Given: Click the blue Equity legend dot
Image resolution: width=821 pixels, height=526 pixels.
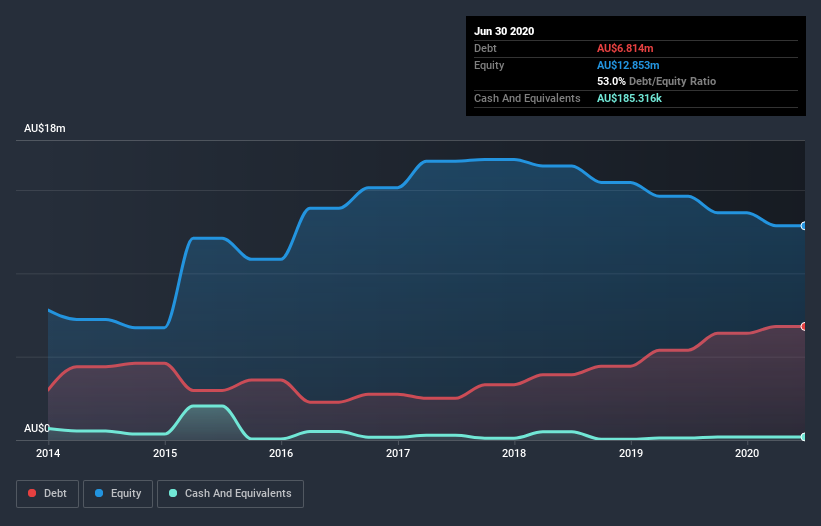Looking at the screenshot, I should [99, 493].
